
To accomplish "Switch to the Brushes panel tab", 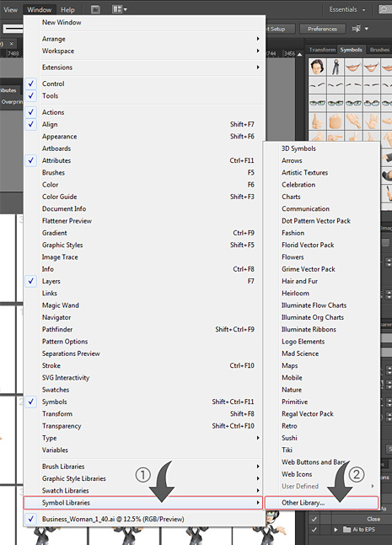I will point(379,50).
